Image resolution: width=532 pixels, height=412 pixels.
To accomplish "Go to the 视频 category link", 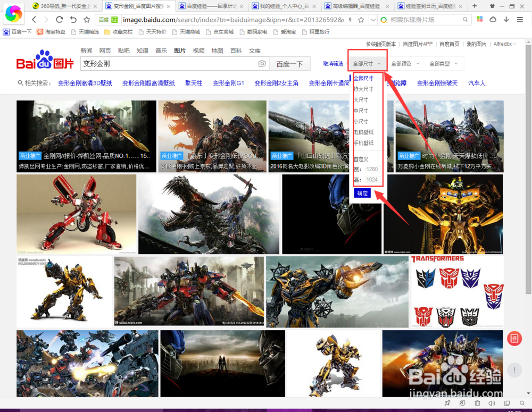I will pos(198,51).
